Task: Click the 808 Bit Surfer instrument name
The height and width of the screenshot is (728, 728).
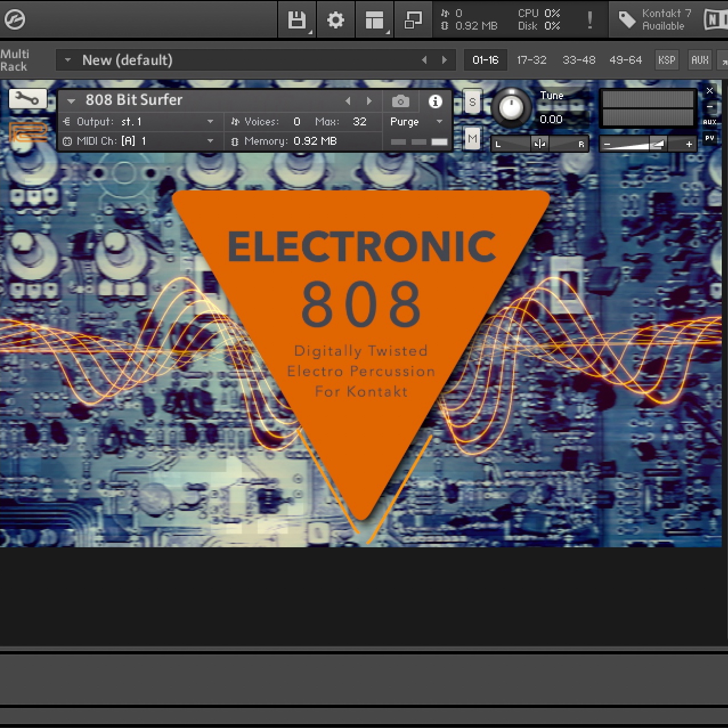Action: point(134,100)
